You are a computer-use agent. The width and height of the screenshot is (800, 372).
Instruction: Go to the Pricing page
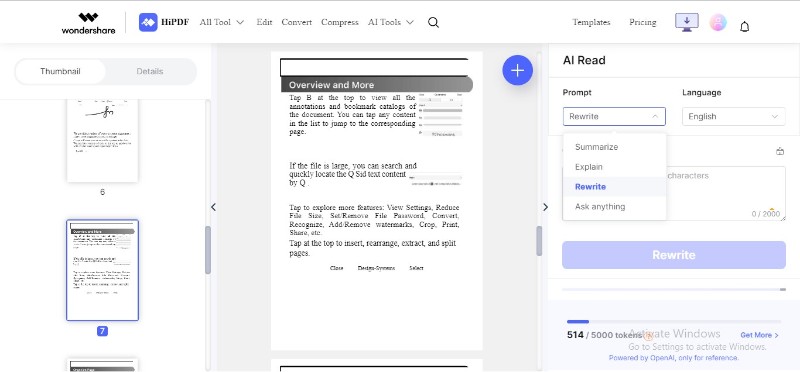(x=642, y=22)
